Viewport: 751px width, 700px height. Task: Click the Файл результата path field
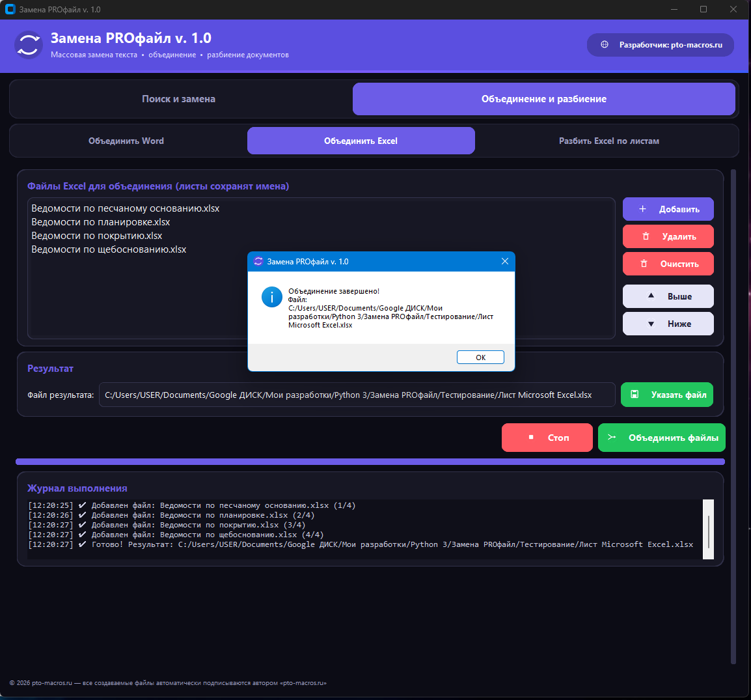coord(357,395)
